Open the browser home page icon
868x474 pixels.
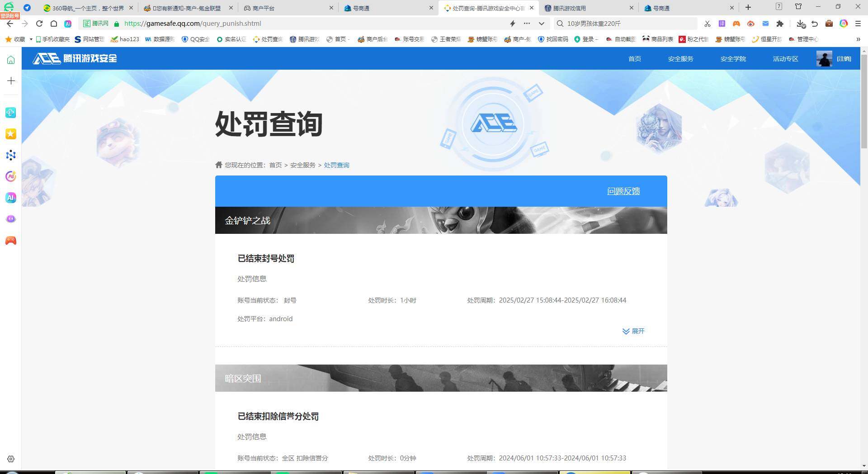[x=53, y=24]
